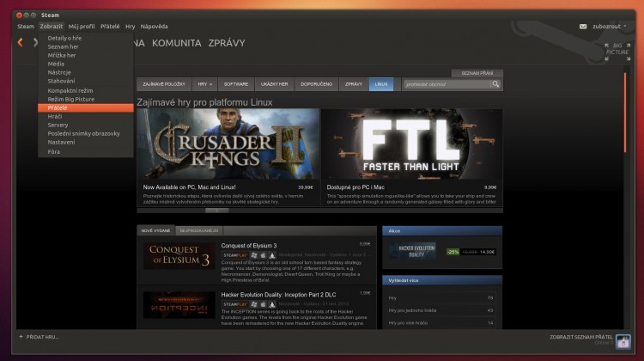Click Windows icon on Conquest of Elysium 3
The image size is (644, 361).
click(x=254, y=255)
